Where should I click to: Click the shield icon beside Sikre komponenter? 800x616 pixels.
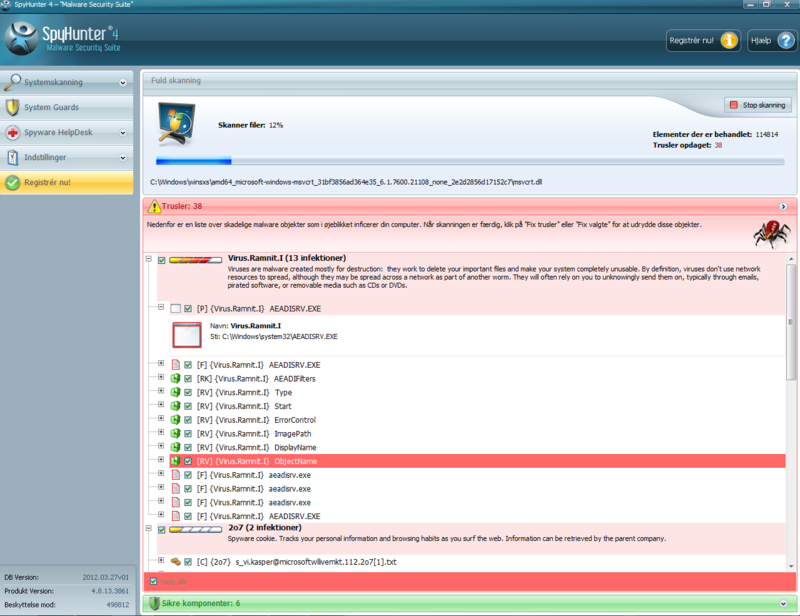pos(154,603)
